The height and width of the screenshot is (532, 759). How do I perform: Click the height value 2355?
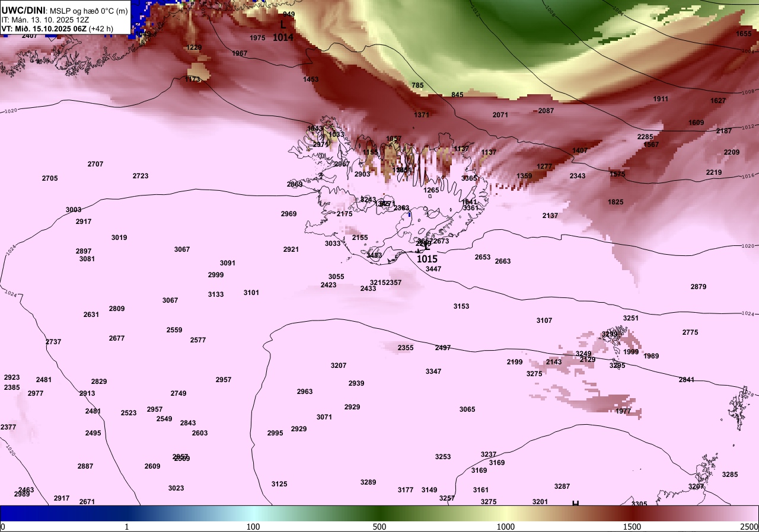pos(406,348)
